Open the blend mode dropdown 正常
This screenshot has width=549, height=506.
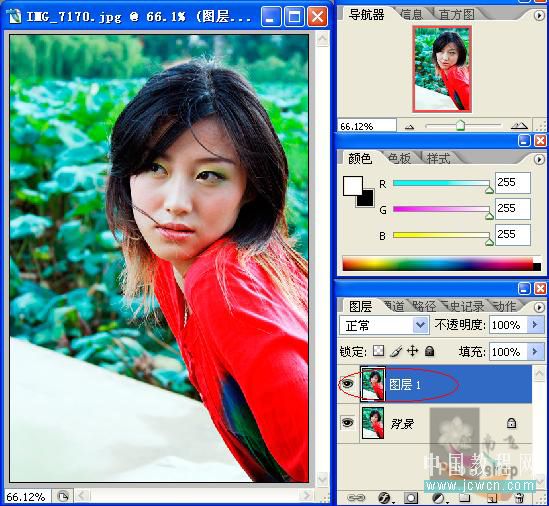(x=384, y=325)
